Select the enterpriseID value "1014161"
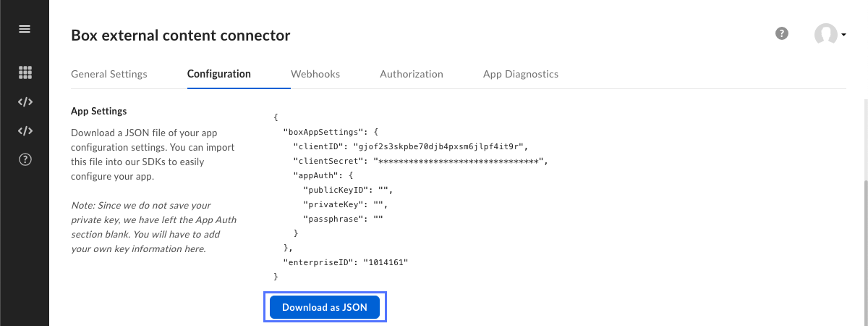 pos(386,262)
